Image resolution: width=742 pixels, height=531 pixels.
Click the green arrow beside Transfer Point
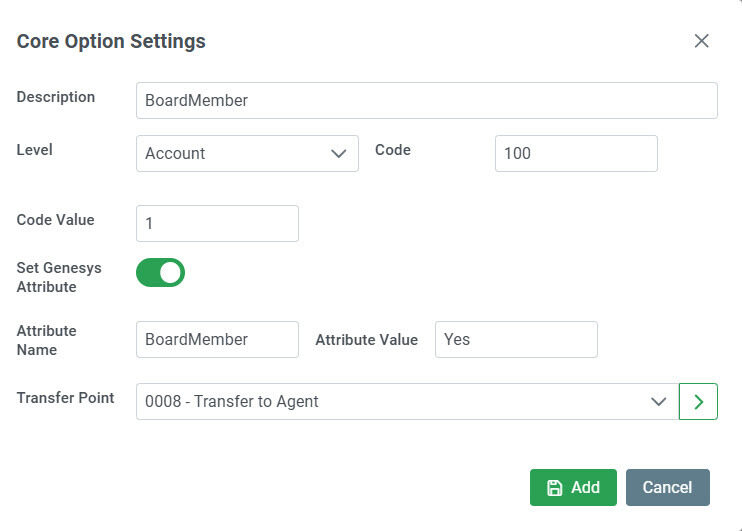pyautogui.click(x=698, y=401)
